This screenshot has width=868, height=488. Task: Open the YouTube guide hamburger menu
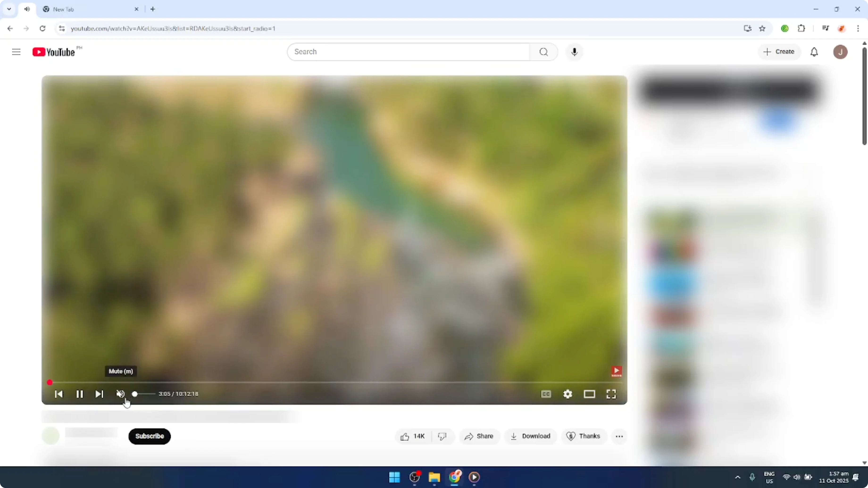coord(16,52)
